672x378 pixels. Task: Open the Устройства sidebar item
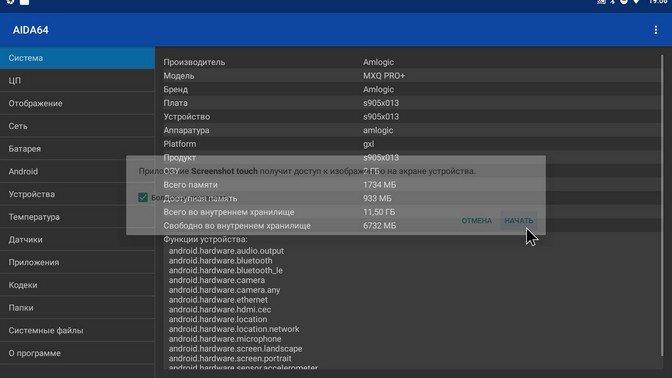click(77, 194)
